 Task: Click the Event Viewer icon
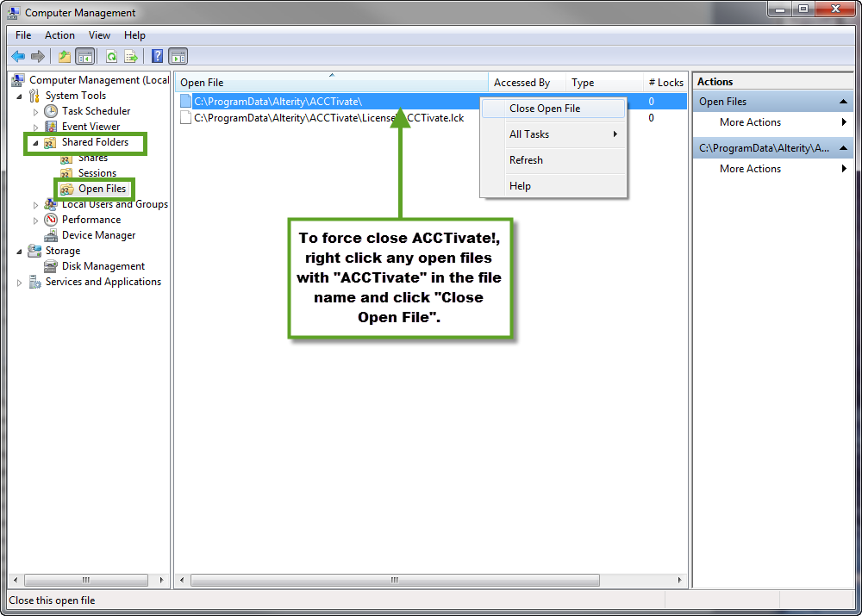51,127
